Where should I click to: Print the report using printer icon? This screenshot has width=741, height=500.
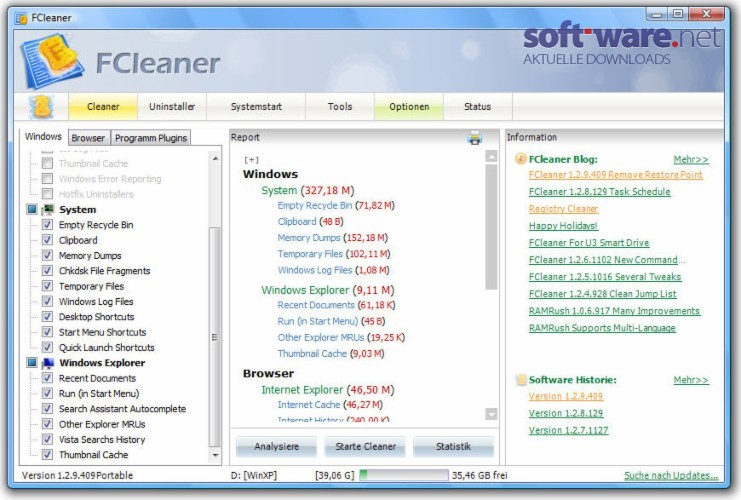(474, 138)
